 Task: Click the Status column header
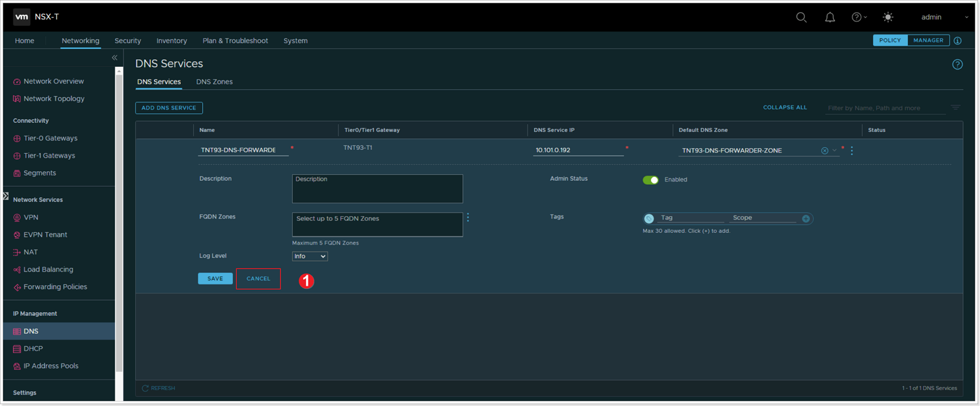point(876,130)
